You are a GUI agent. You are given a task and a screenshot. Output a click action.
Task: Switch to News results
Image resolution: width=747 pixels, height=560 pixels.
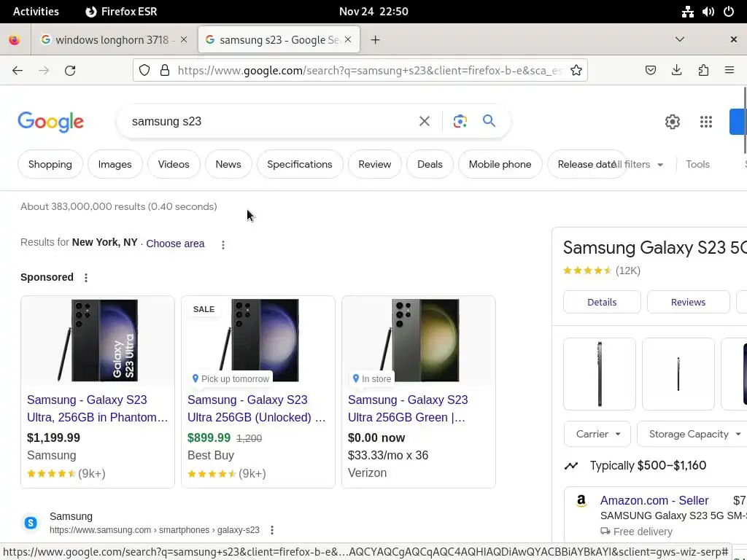tap(228, 164)
